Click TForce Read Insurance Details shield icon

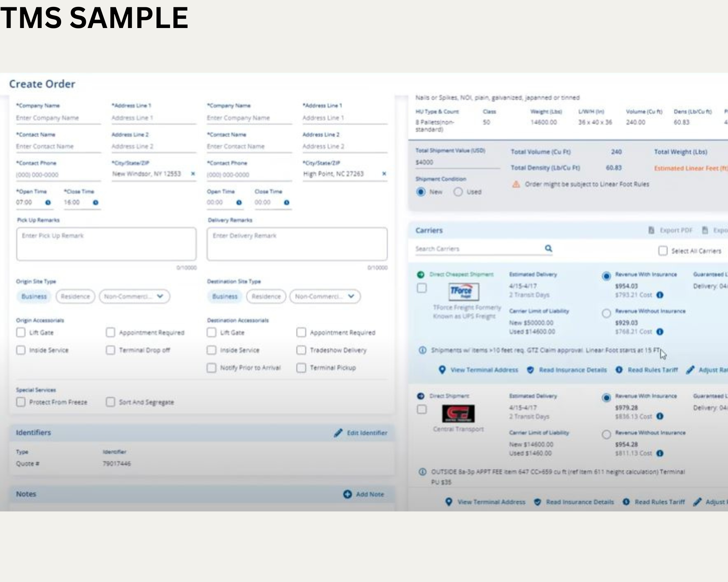pos(530,370)
